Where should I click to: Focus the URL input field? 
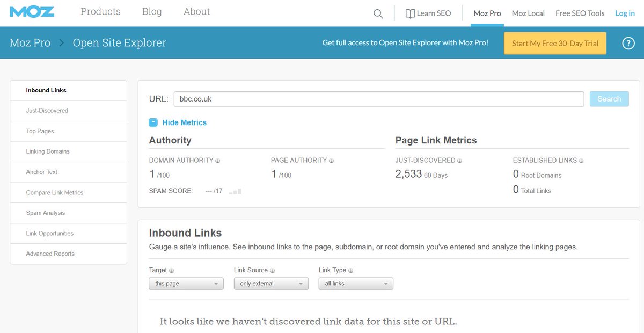[x=379, y=99]
